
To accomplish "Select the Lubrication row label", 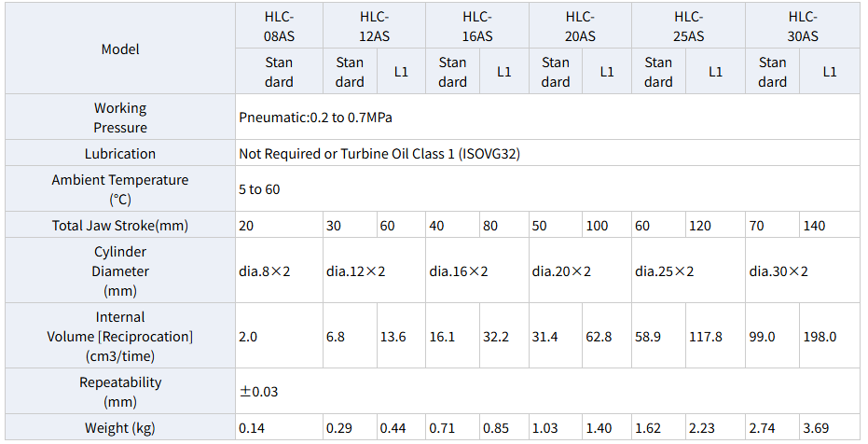I will coord(120,154).
